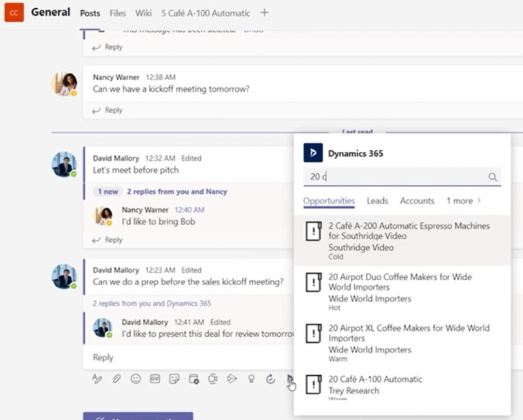523x420 pixels.
Task: Click David Mallory's avatar at 12:23 AM
Action: pyautogui.click(x=65, y=276)
